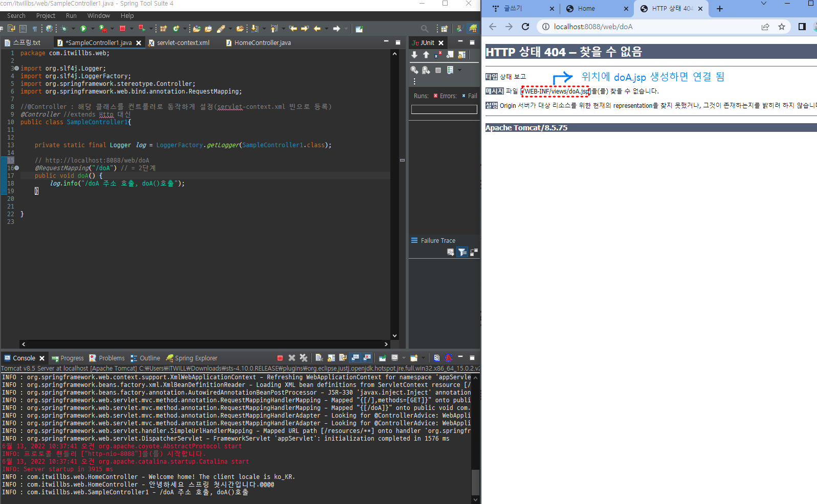The image size is (817, 504).
Task: Click console vertical scrollbar thumb
Action: [x=475, y=482]
